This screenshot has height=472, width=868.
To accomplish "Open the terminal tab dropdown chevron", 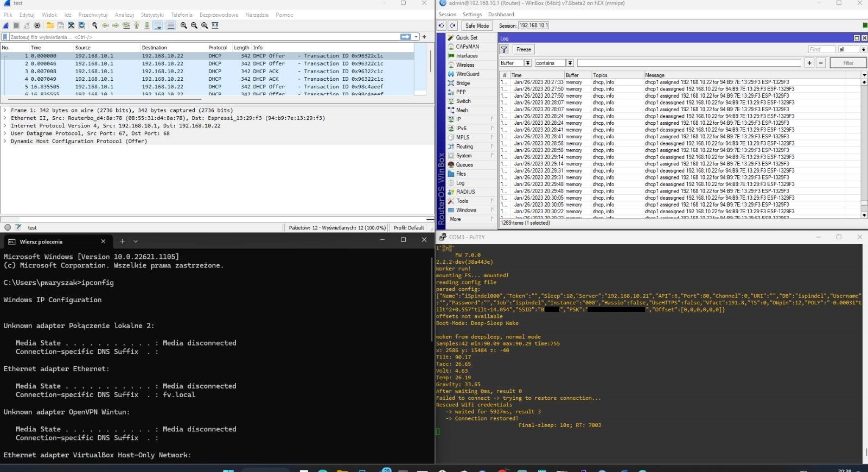I will click(136, 241).
